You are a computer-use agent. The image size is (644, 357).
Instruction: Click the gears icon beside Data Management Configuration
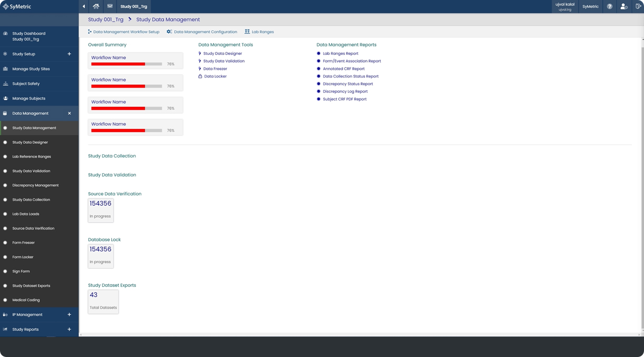point(169,32)
